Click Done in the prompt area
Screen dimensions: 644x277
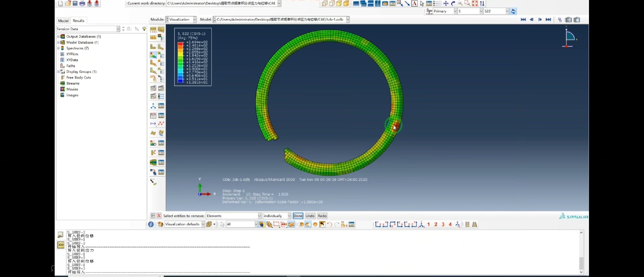click(298, 216)
